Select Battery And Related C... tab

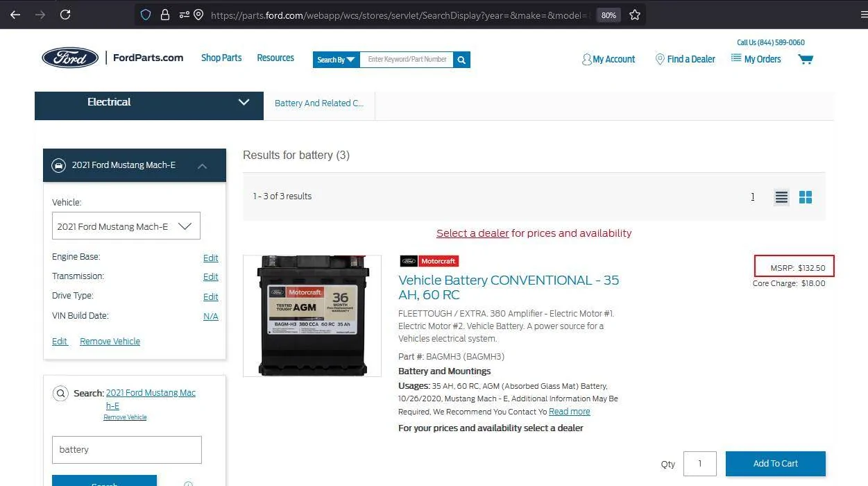319,103
